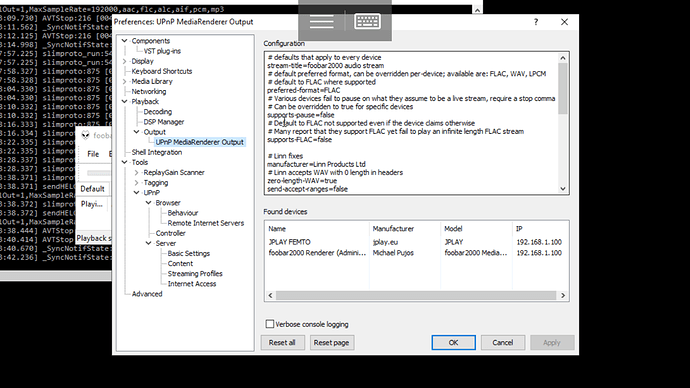Select Shell Integration tree item
The image size is (690, 388).
click(157, 152)
